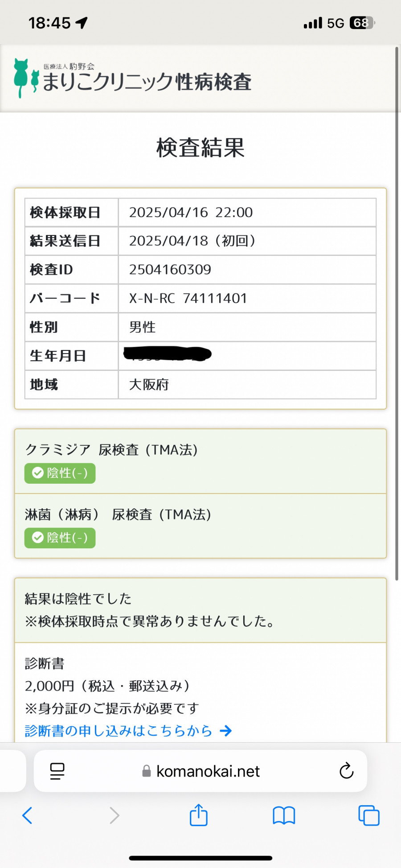Image resolution: width=401 pixels, height=868 pixels.
Task: Tap the arrow beside the application link
Action: [226, 731]
